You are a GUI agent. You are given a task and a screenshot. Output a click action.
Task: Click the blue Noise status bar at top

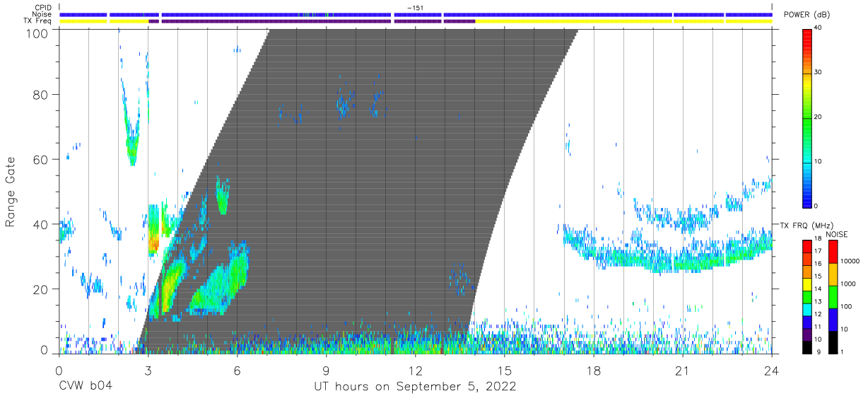tap(416, 14)
